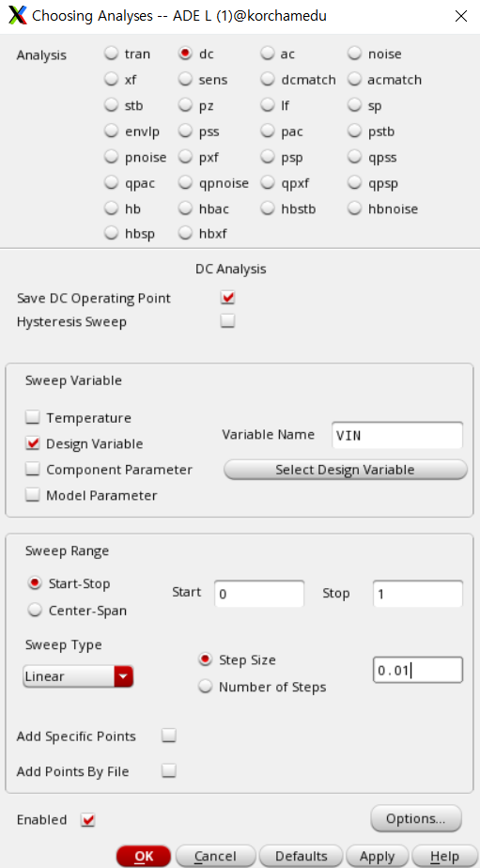The width and height of the screenshot is (480, 868).
Task: Select the psp analysis radio button
Action: click(268, 157)
